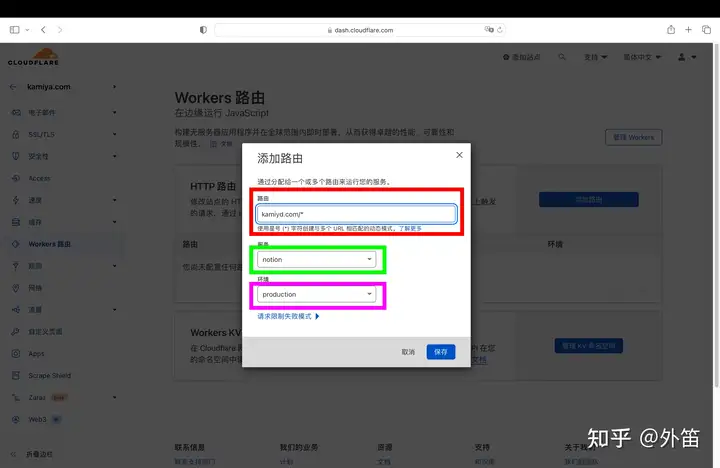Click Safari's forward arrow
Screen dimensions: 720x468
pos(60,30)
